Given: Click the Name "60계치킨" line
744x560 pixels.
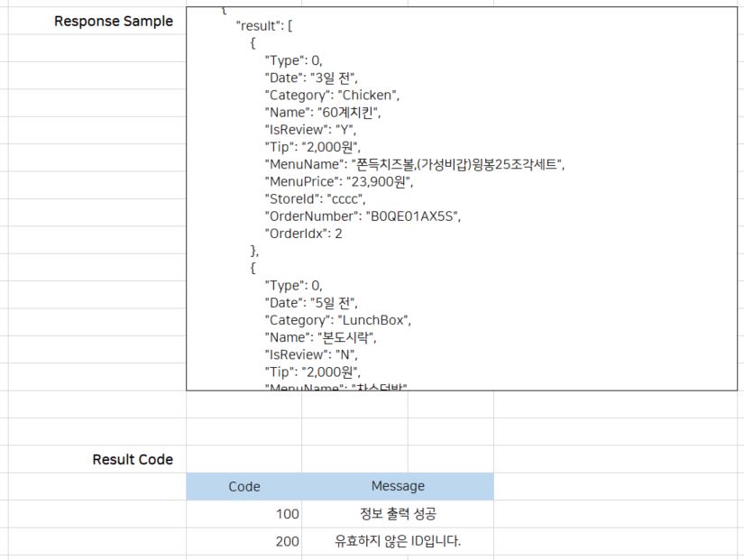Looking at the screenshot, I should tap(323, 113).
